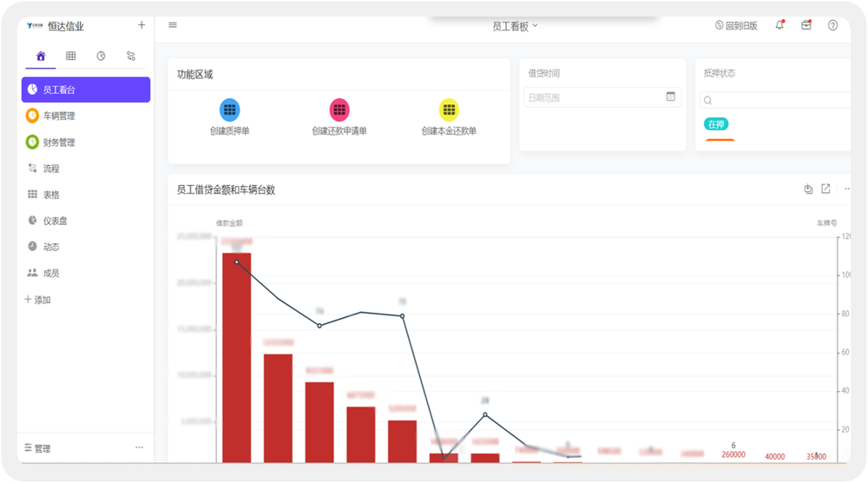Open the notification bell icon
The height and width of the screenshot is (483, 868).
point(779,25)
